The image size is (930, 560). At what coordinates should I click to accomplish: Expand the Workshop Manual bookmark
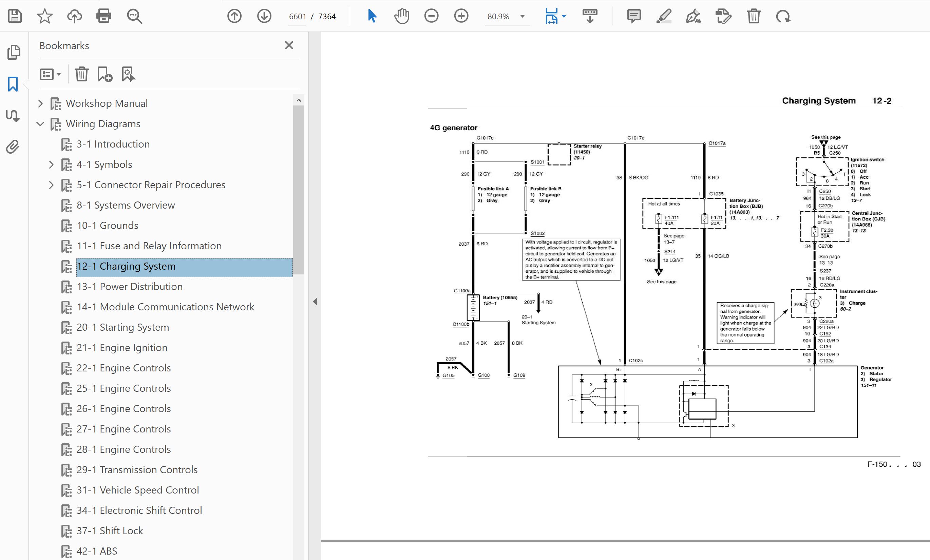40,103
